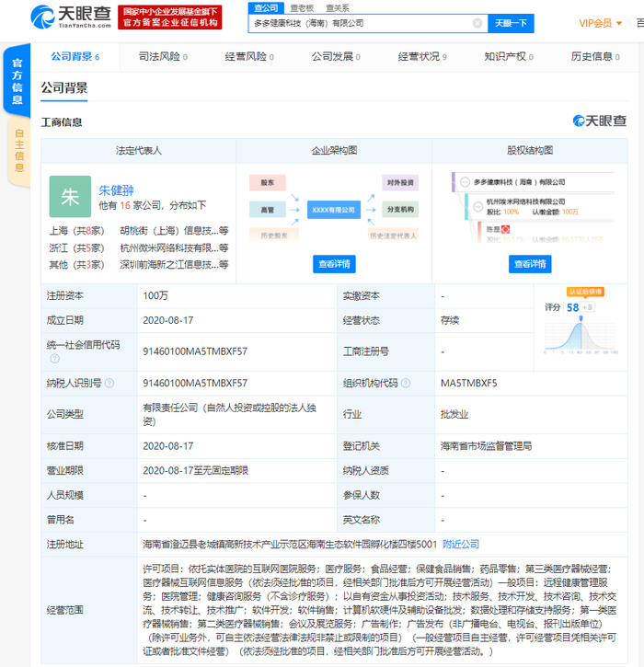Click organization code MA5TMBXF5
This screenshot has height=667, width=644.
[469, 383]
